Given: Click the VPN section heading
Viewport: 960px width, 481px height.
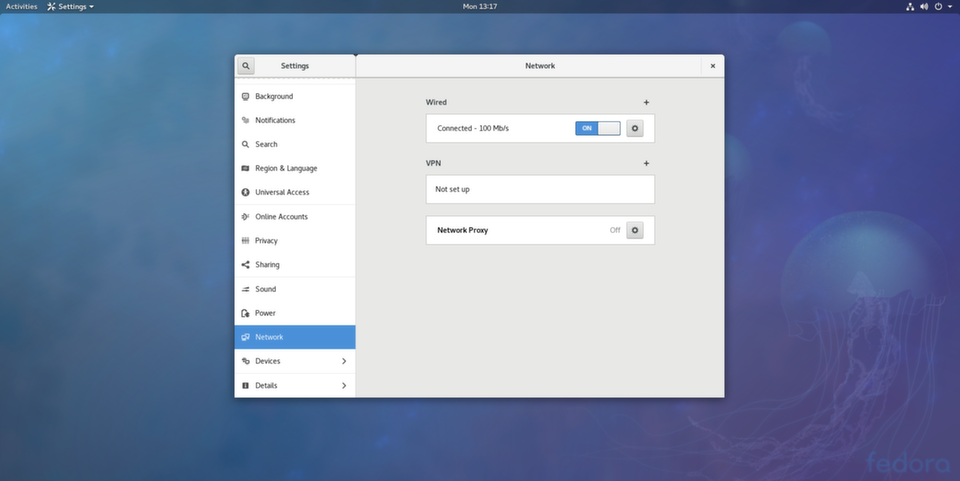Looking at the screenshot, I should 433,163.
